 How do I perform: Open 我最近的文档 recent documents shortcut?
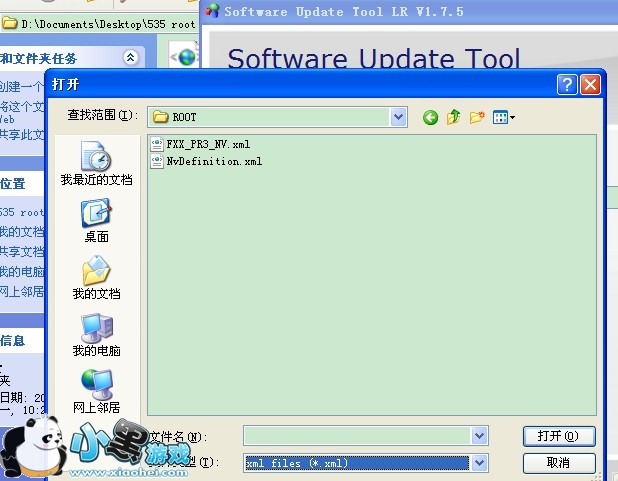point(97,163)
